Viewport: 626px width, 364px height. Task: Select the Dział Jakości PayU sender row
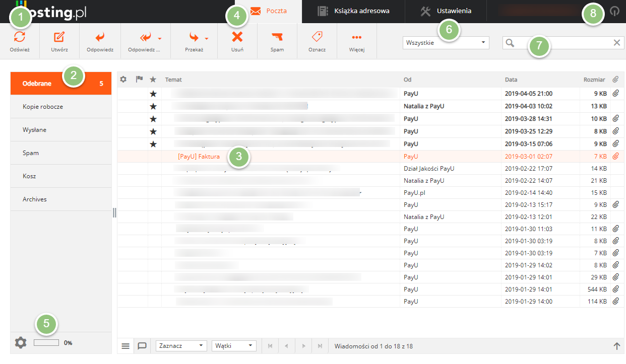(x=371, y=169)
